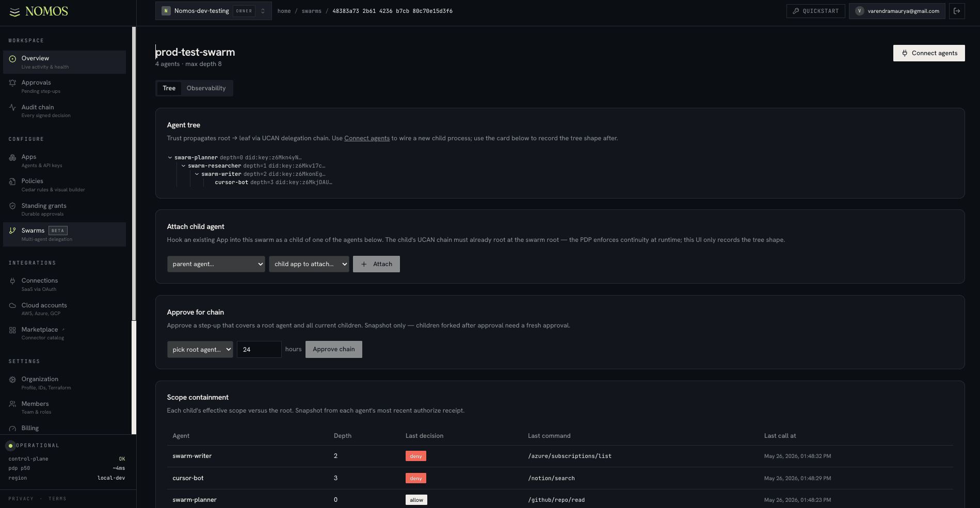
Task: Open Audit chain pulse icon
Action: pos(12,107)
